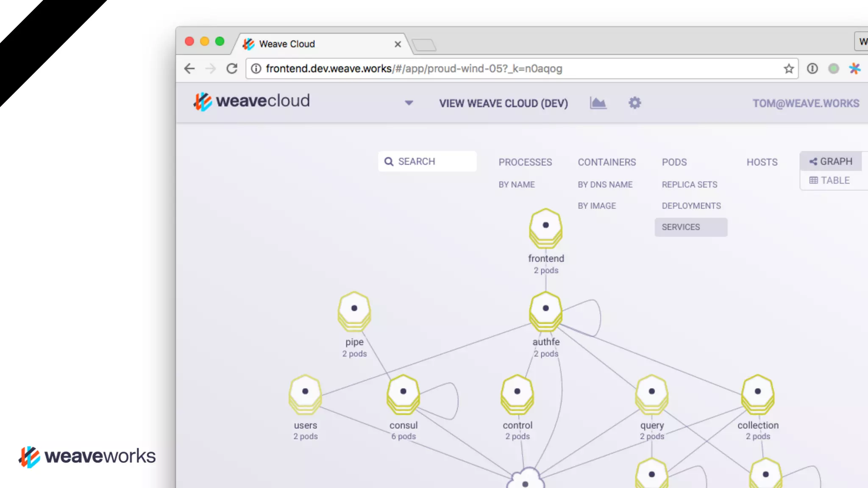Bookmark page with star icon
This screenshot has width=868, height=488.
(788, 69)
